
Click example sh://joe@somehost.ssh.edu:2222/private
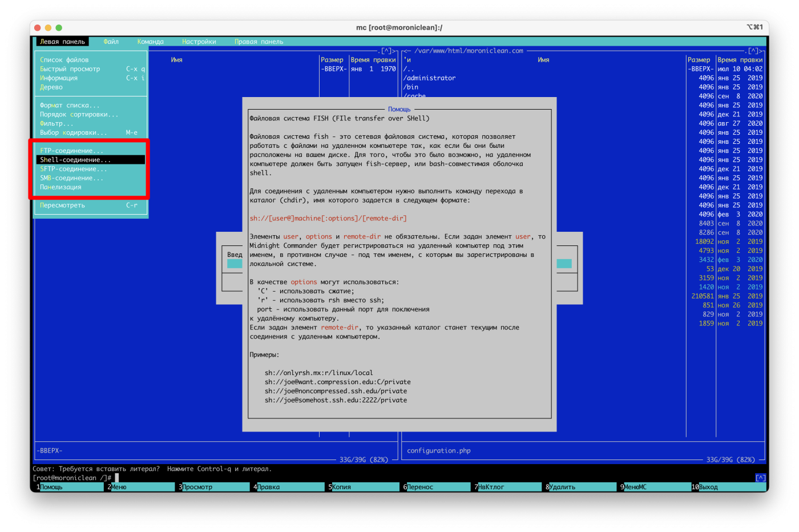coord(336,400)
